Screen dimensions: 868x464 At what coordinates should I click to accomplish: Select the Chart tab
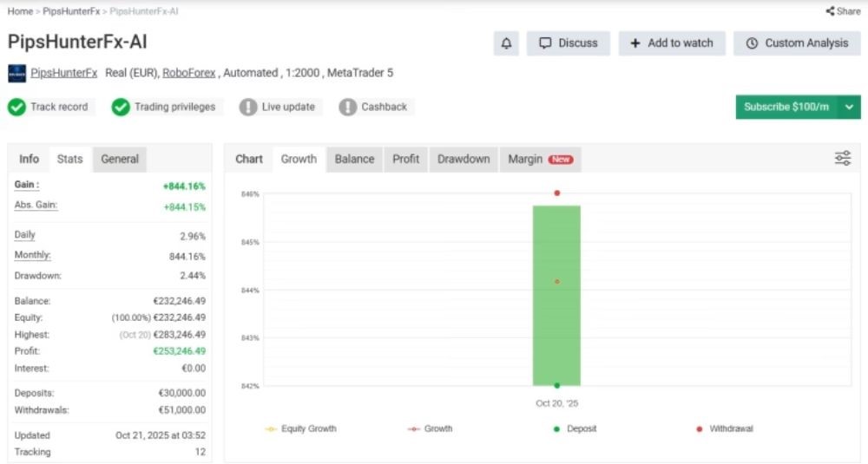[x=249, y=160]
